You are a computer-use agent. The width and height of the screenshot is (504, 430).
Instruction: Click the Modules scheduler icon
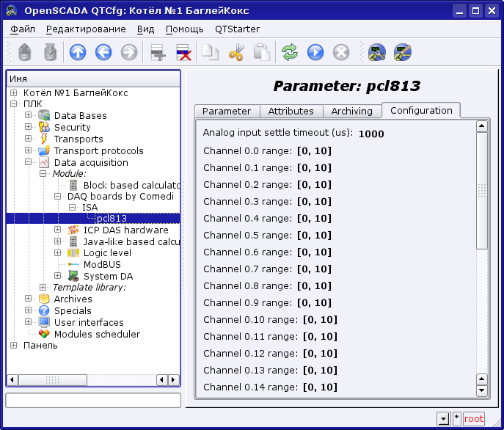pyautogui.click(x=44, y=334)
